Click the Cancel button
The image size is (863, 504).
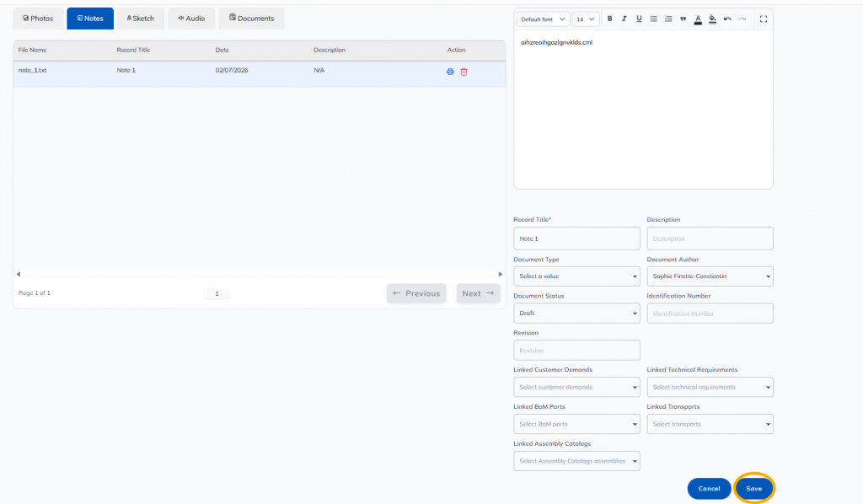click(x=709, y=489)
